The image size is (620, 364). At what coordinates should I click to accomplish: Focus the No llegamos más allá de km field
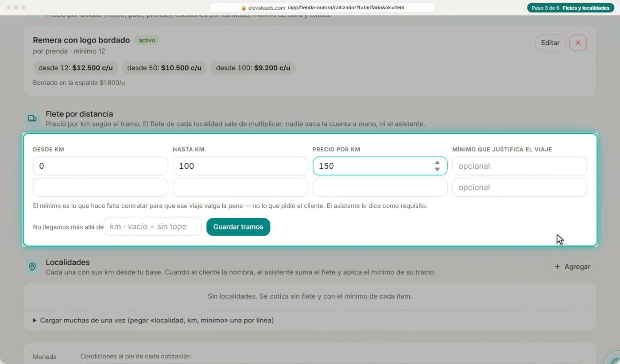pos(153,227)
